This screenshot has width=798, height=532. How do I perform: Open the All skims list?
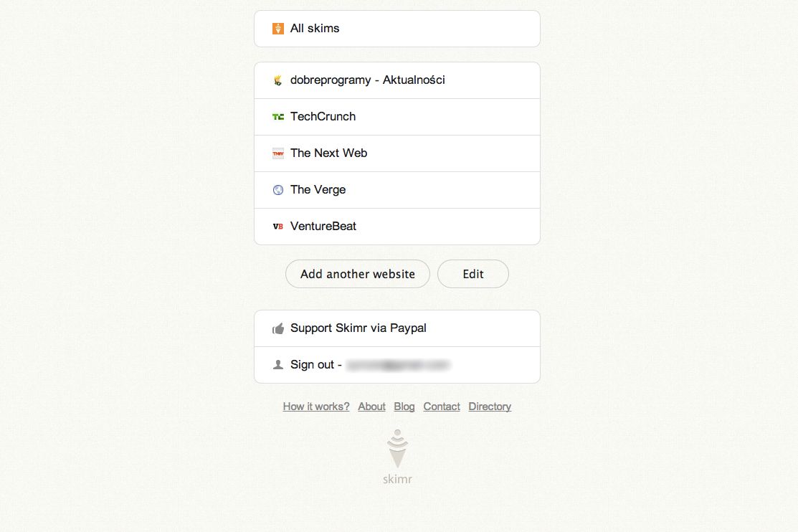[x=397, y=29]
